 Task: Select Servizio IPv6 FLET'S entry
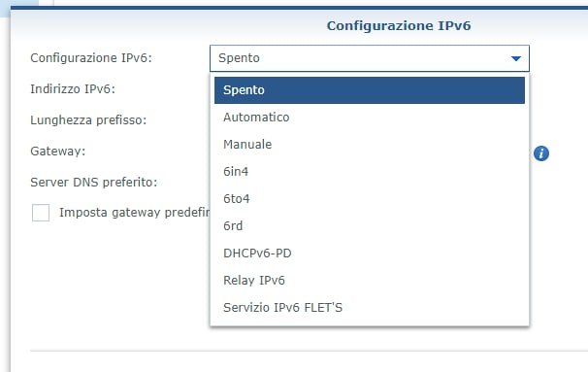click(370, 308)
